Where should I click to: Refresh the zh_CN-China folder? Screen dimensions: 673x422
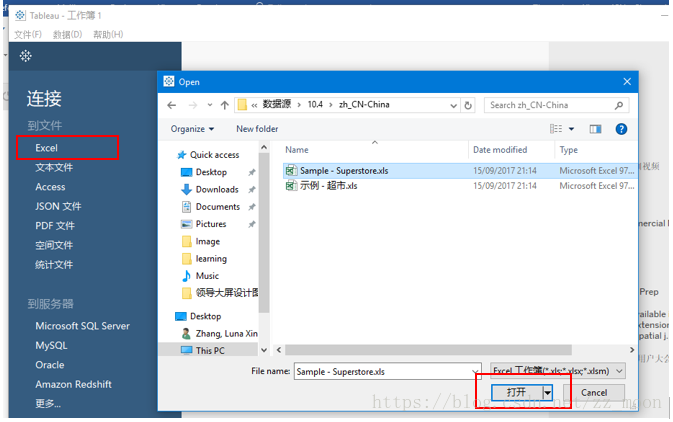[468, 105]
